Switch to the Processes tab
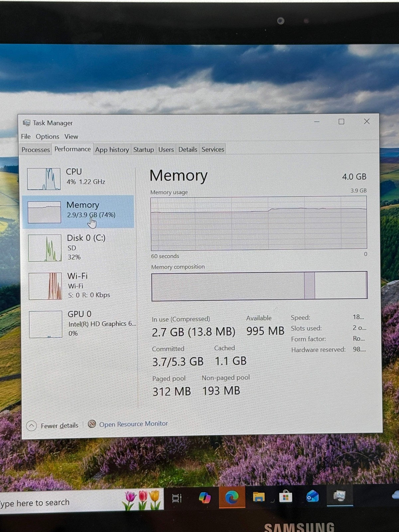399x532 pixels. coord(36,150)
